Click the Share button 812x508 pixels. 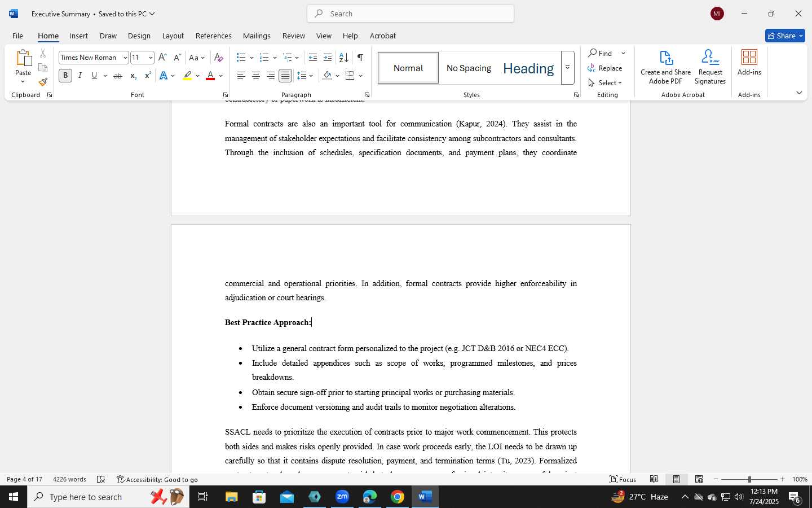coord(785,36)
